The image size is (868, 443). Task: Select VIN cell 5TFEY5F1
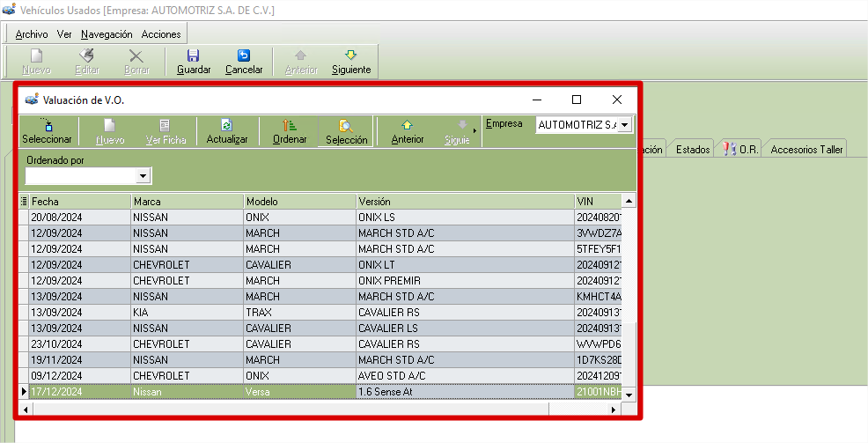[599, 249]
